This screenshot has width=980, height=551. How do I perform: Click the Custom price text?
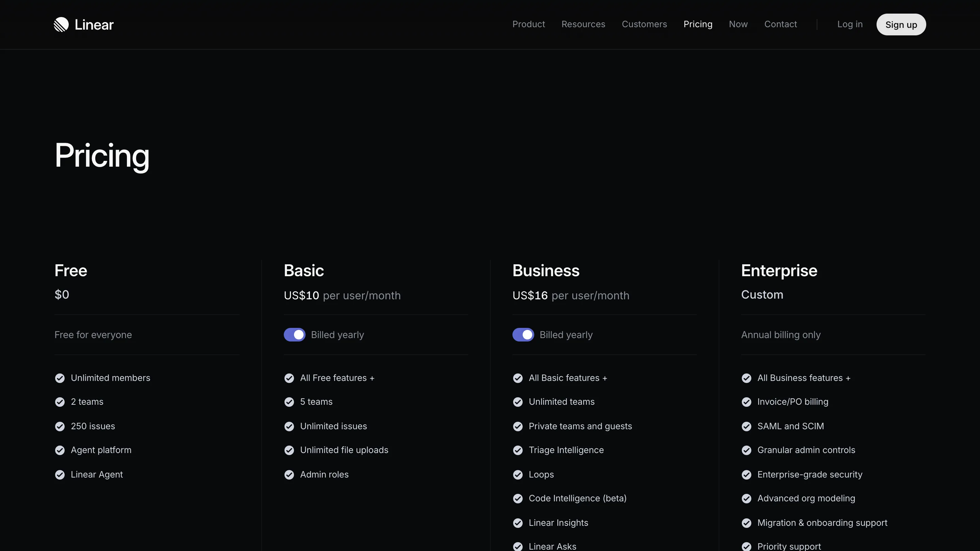(x=762, y=295)
